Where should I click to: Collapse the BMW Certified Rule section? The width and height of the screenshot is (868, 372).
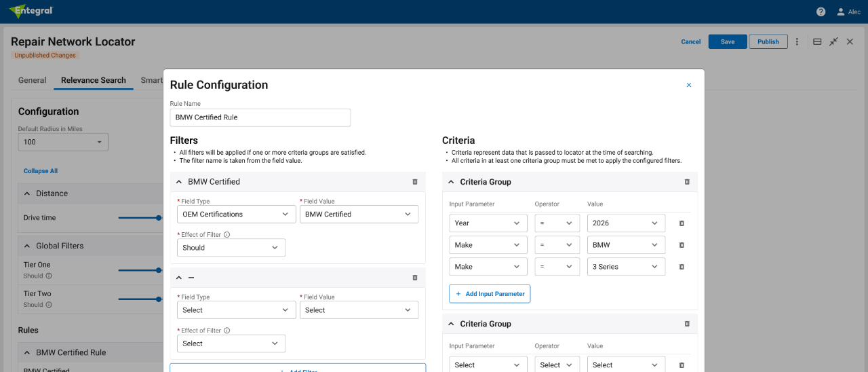coord(27,352)
